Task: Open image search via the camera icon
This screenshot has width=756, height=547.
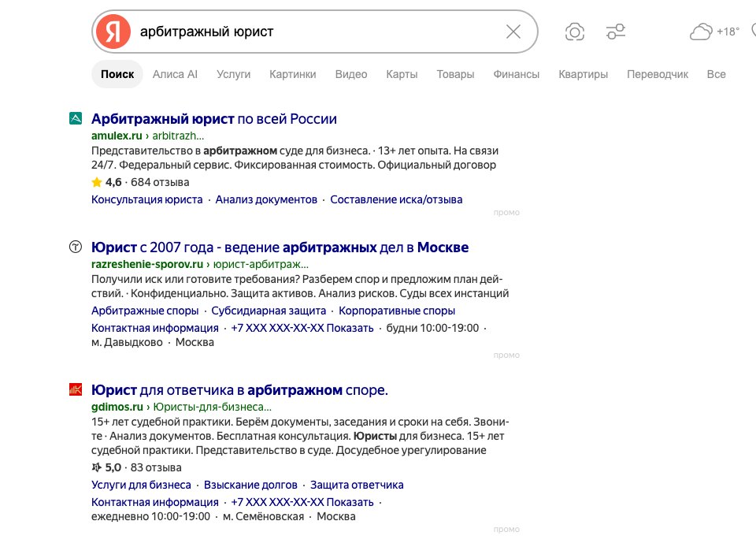Action: click(x=574, y=32)
